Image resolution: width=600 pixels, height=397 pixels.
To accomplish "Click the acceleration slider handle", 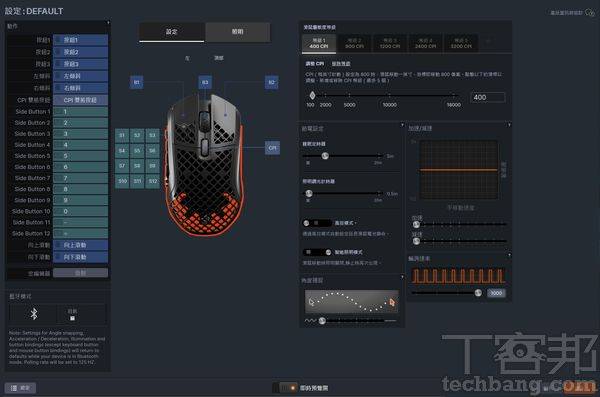I will [416, 224].
